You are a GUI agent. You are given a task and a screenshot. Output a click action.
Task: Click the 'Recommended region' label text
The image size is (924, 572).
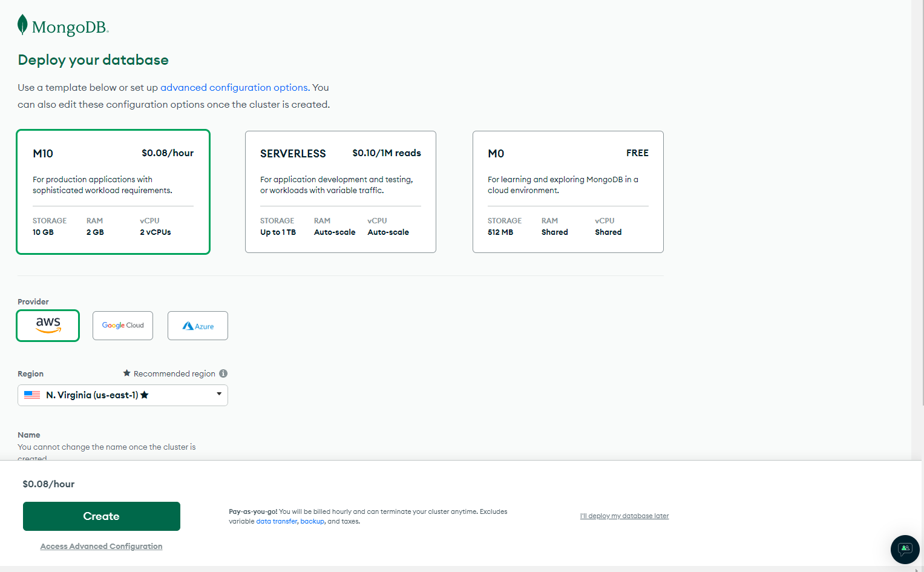174,374
